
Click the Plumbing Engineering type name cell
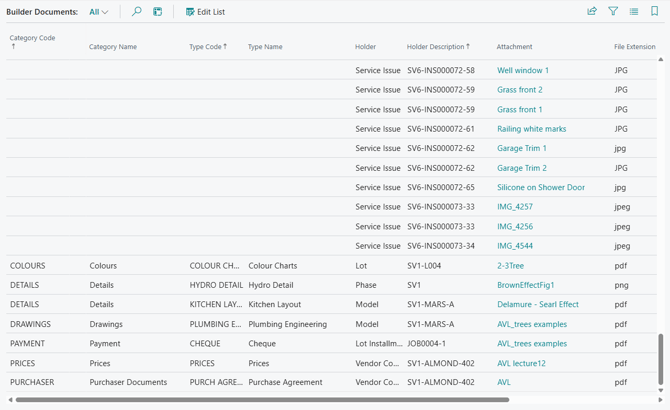[288, 324]
